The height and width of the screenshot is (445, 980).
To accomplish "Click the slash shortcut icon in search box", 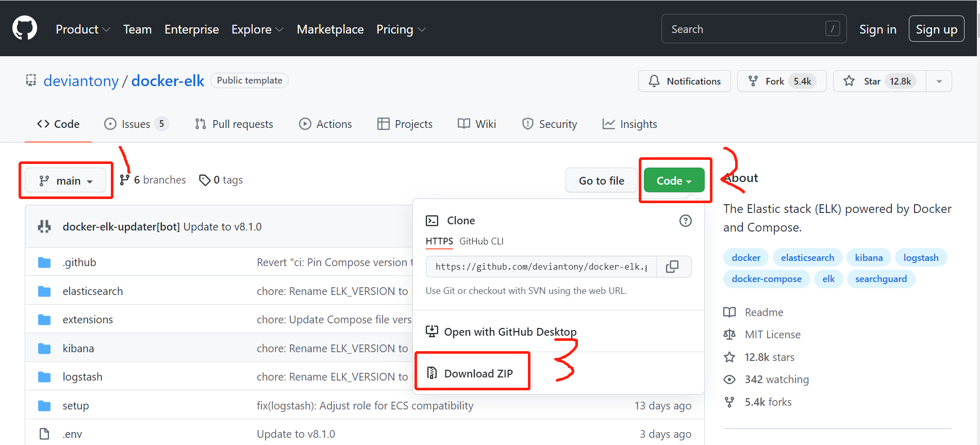I will (833, 29).
